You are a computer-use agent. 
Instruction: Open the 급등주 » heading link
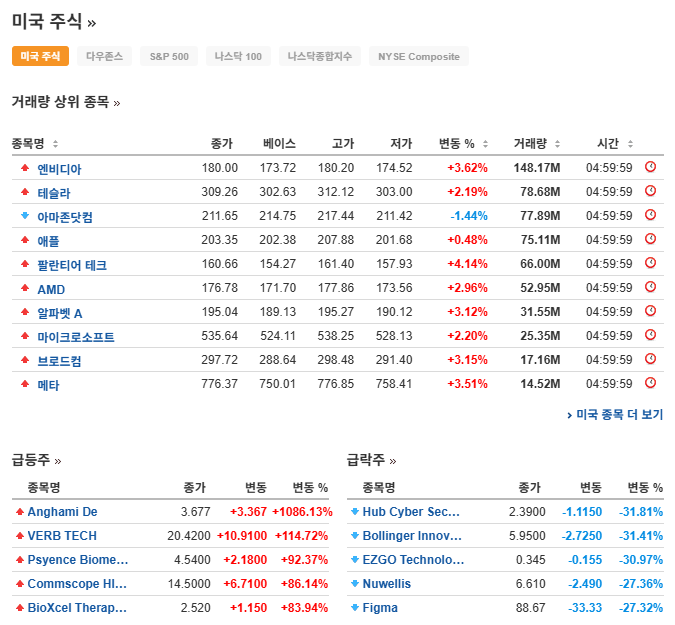(x=37, y=460)
